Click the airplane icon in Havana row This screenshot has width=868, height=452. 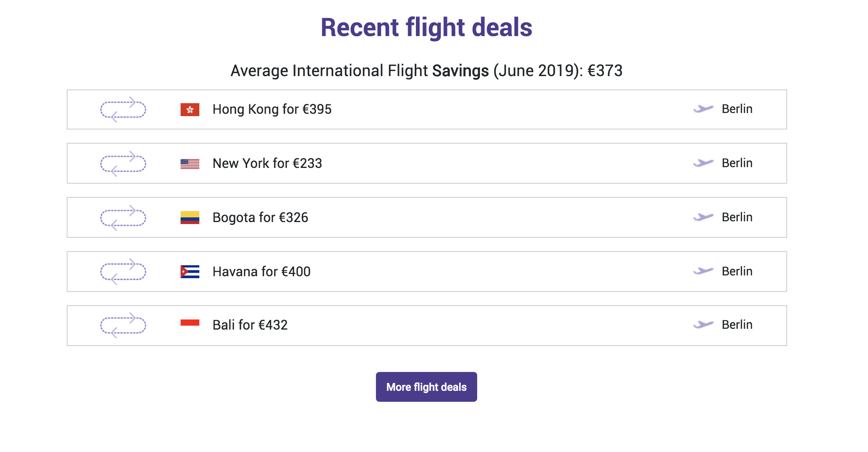[x=703, y=271]
